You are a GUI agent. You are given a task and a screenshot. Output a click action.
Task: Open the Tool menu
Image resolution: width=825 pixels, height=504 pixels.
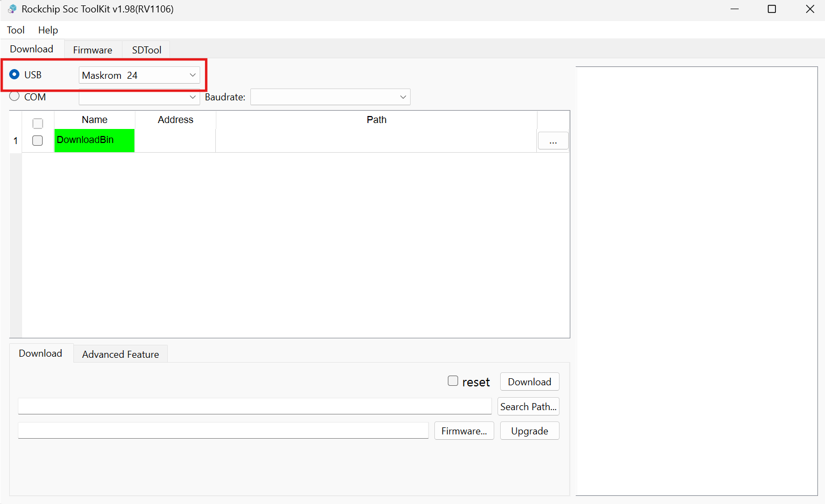point(16,30)
